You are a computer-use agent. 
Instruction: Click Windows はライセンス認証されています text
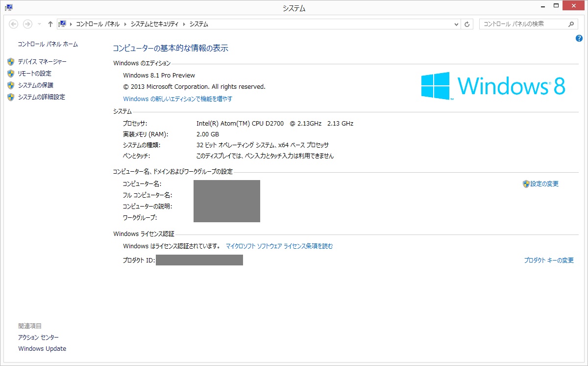(171, 246)
